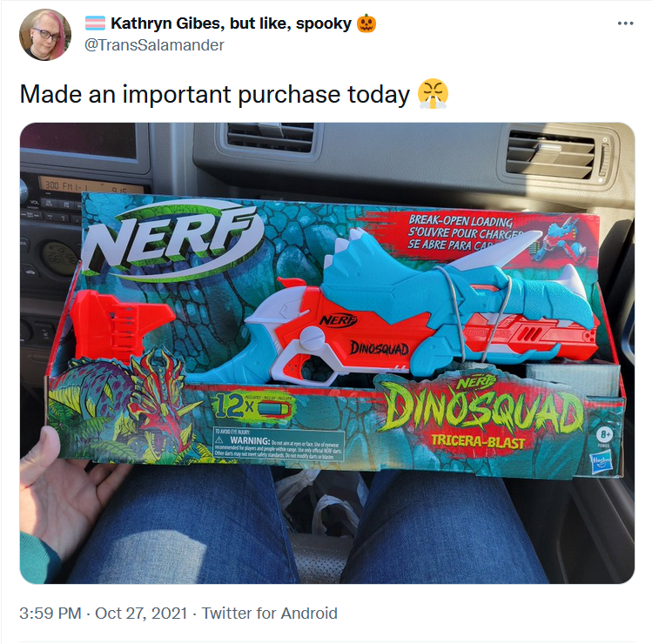652x644 pixels.
Task: Open the @TransSalamander handle link
Action: pyautogui.click(x=154, y=45)
